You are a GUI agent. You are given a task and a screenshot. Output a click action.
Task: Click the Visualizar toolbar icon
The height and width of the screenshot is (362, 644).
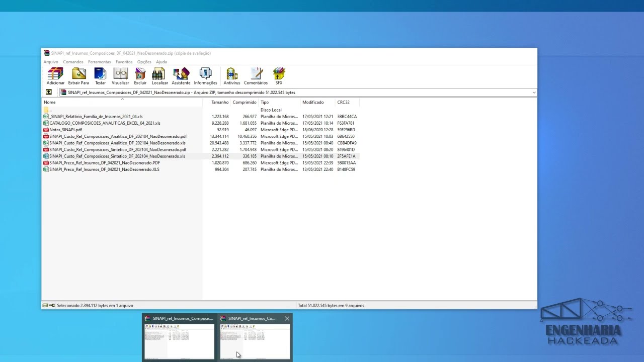pyautogui.click(x=120, y=76)
